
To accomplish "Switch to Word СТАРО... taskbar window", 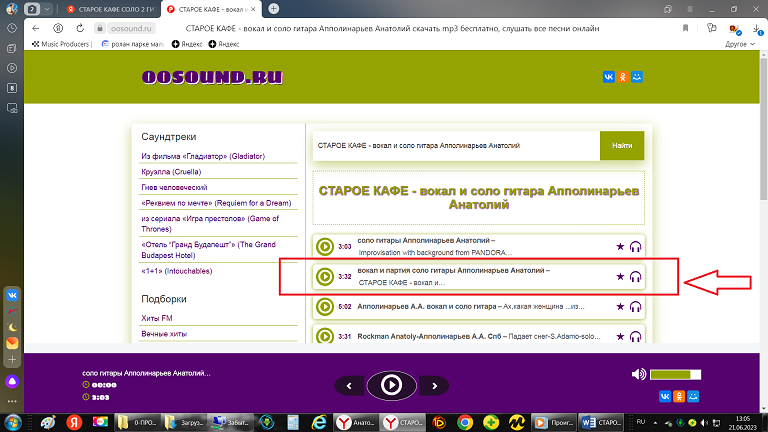I will pos(601,422).
